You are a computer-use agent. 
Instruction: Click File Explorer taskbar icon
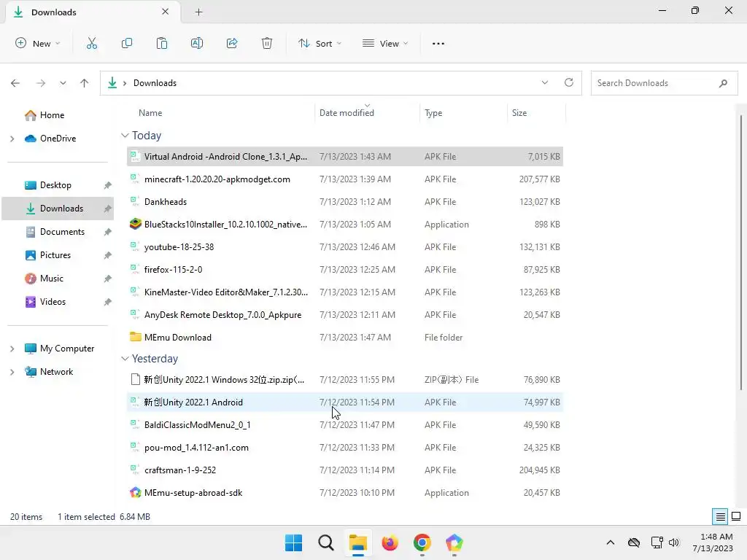[357, 542]
